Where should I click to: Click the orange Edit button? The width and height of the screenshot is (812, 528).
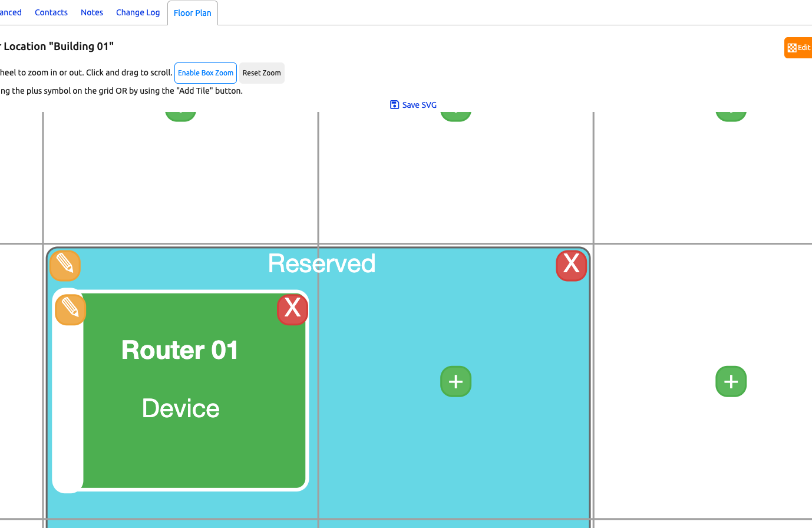pyautogui.click(x=799, y=48)
